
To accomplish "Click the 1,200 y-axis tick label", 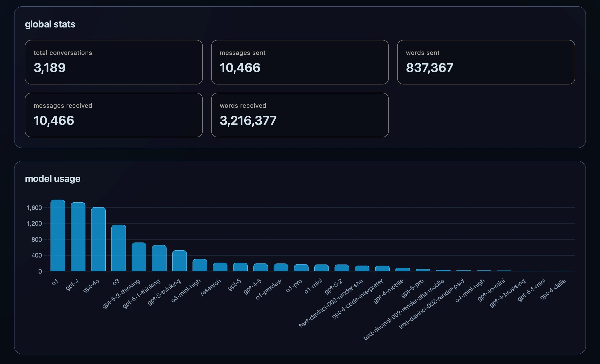I will [x=34, y=224].
